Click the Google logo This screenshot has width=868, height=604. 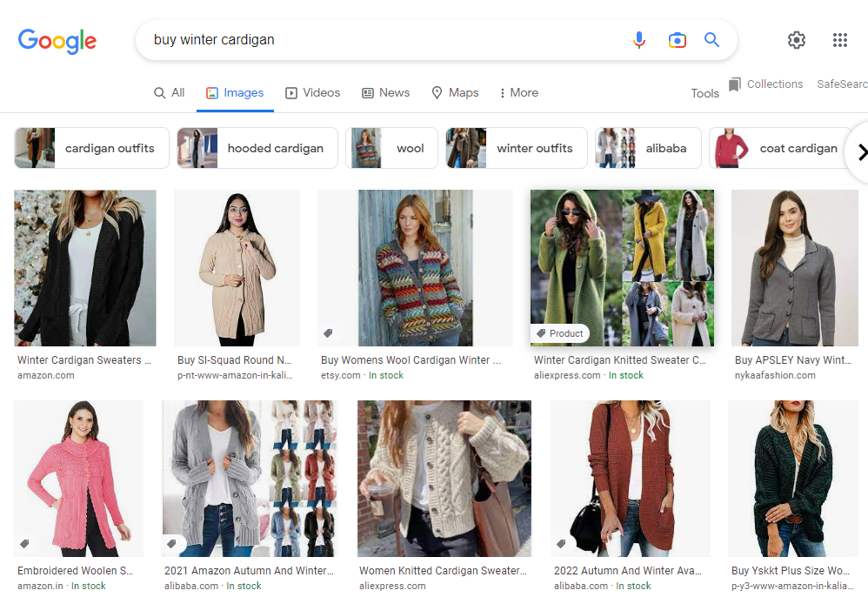tap(57, 41)
